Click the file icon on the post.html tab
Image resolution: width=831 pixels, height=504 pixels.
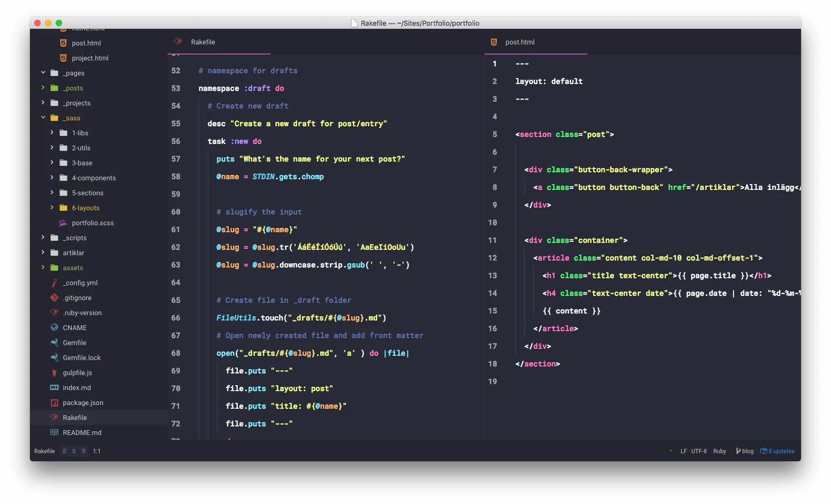(493, 41)
